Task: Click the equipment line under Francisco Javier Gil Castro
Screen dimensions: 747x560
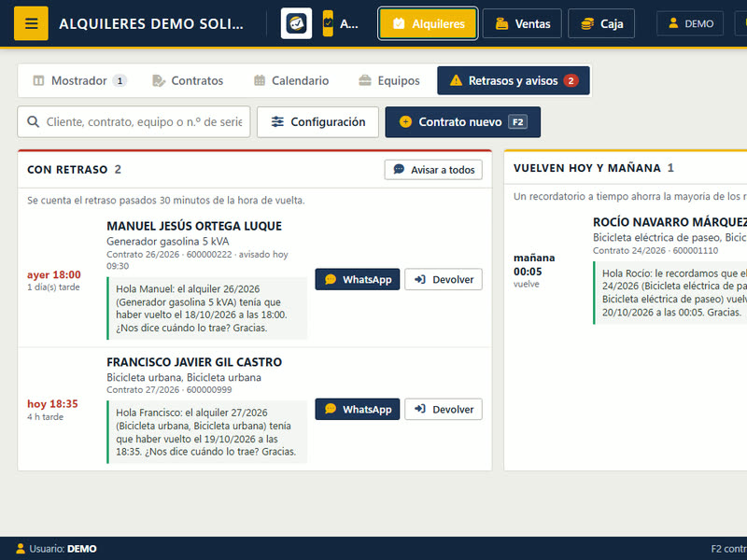Action: click(184, 378)
